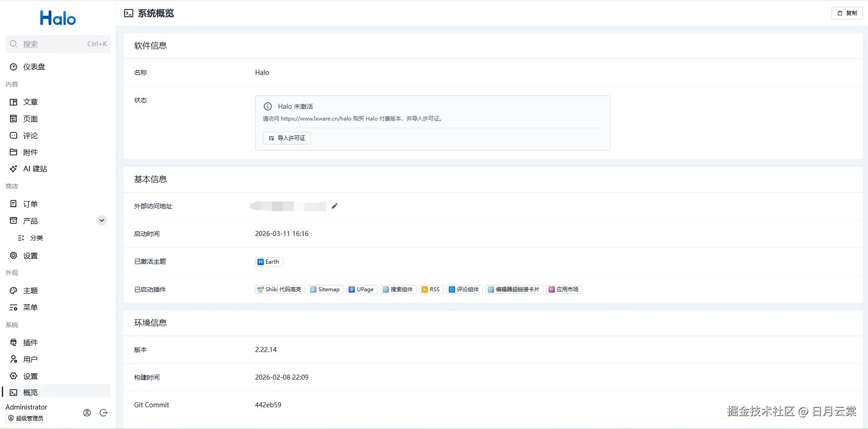Image resolution: width=868 pixels, height=429 pixels.
Task: Open 菜单 under 外观
Action: point(58,307)
